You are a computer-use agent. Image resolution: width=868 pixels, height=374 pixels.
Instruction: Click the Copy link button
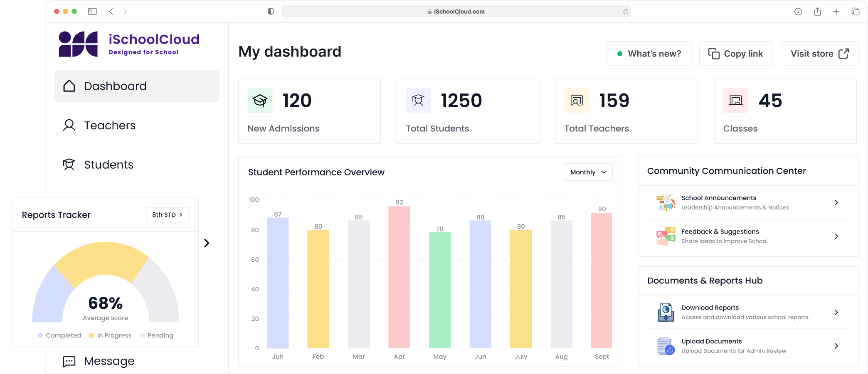coord(736,54)
